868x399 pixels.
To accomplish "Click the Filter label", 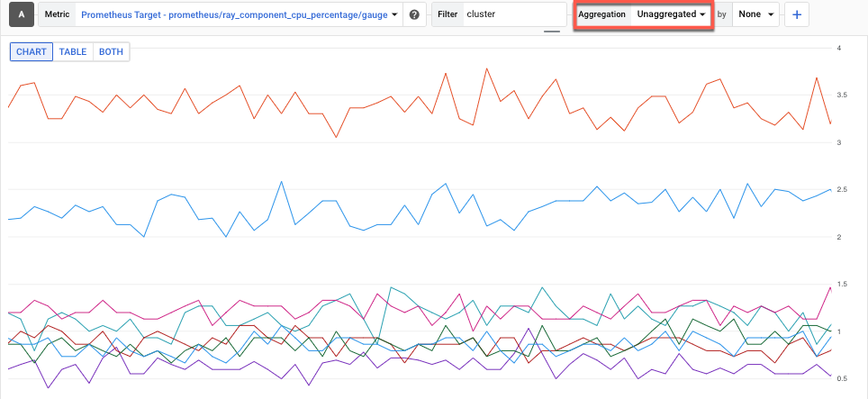I will (x=448, y=14).
